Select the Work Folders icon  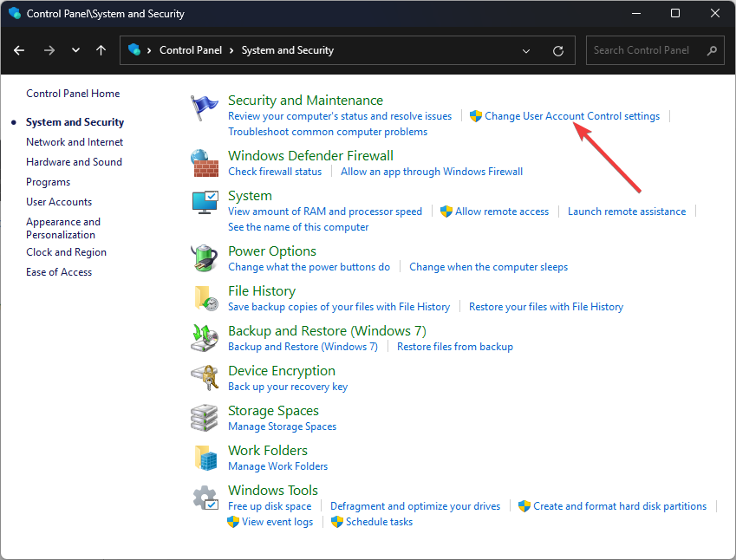click(204, 458)
